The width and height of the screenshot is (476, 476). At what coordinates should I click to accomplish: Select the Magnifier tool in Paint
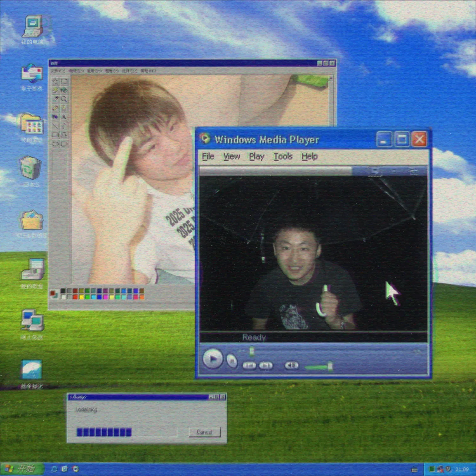[64, 99]
